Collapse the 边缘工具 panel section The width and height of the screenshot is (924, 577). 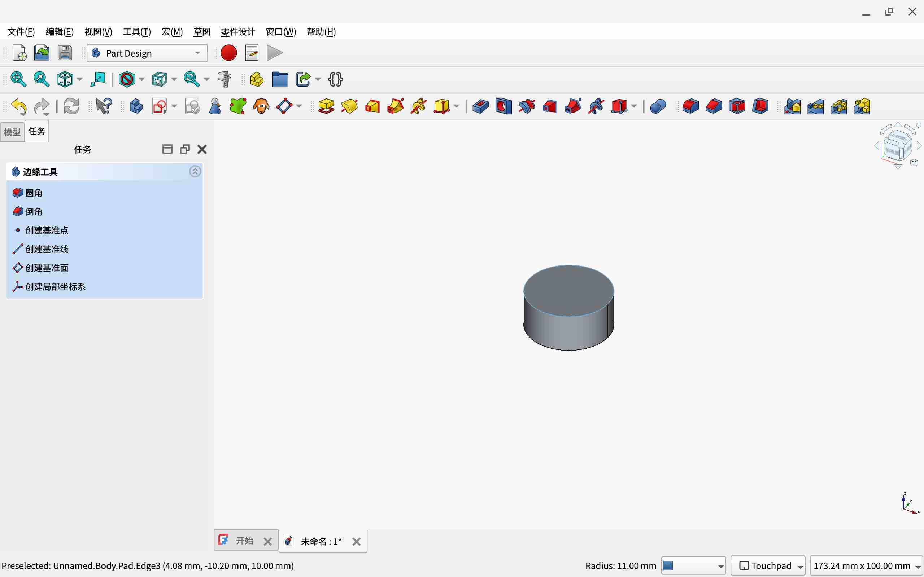click(195, 171)
